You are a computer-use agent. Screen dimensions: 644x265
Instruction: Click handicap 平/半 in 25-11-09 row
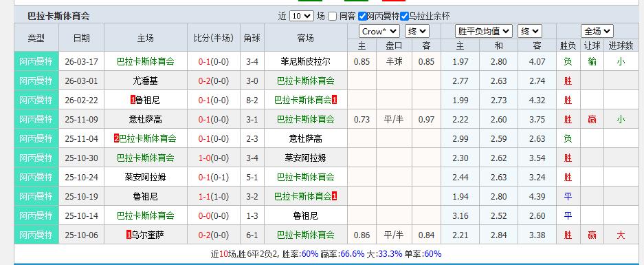pyautogui.click(x=394, y=119)
